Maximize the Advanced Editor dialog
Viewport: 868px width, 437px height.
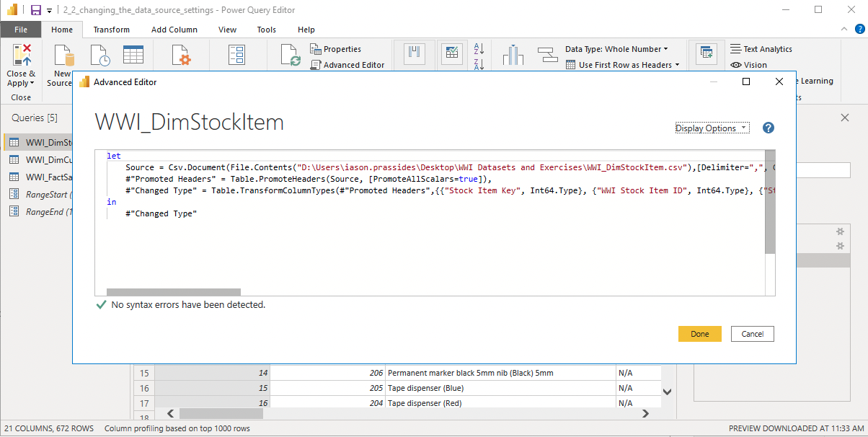click(746, 82)
